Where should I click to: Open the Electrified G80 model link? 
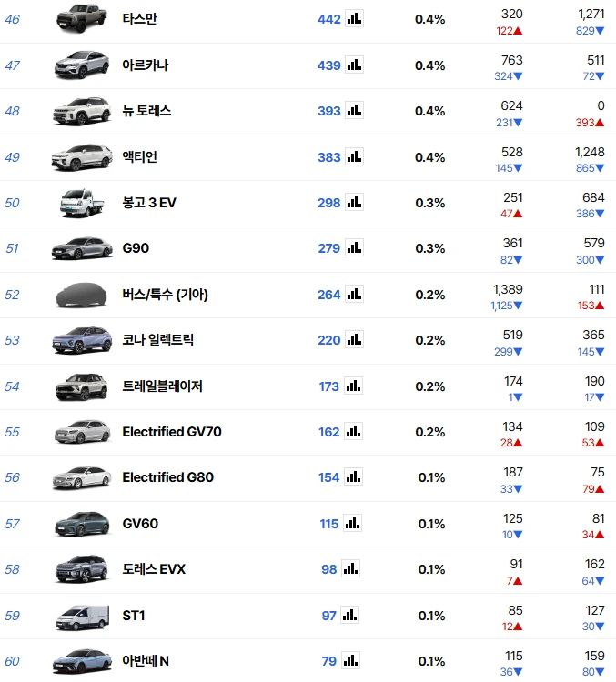(x=168, y=477)
